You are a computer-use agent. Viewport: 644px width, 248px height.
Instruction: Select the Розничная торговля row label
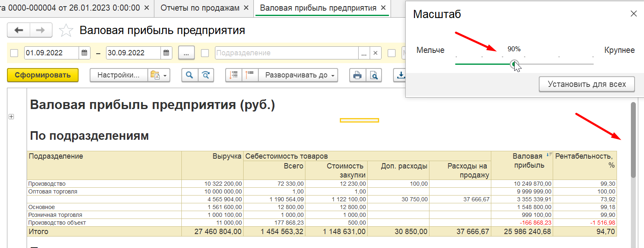[x=55, y=215]
